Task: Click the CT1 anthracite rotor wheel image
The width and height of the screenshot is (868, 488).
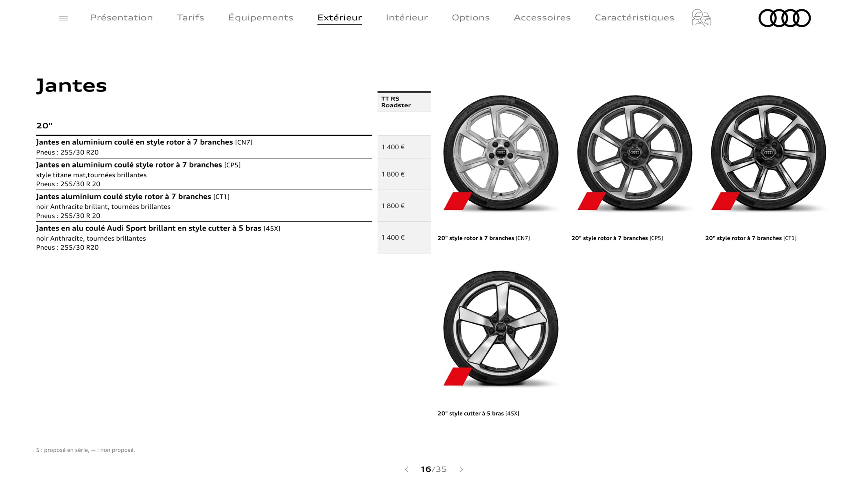Action: click(768, 153)
